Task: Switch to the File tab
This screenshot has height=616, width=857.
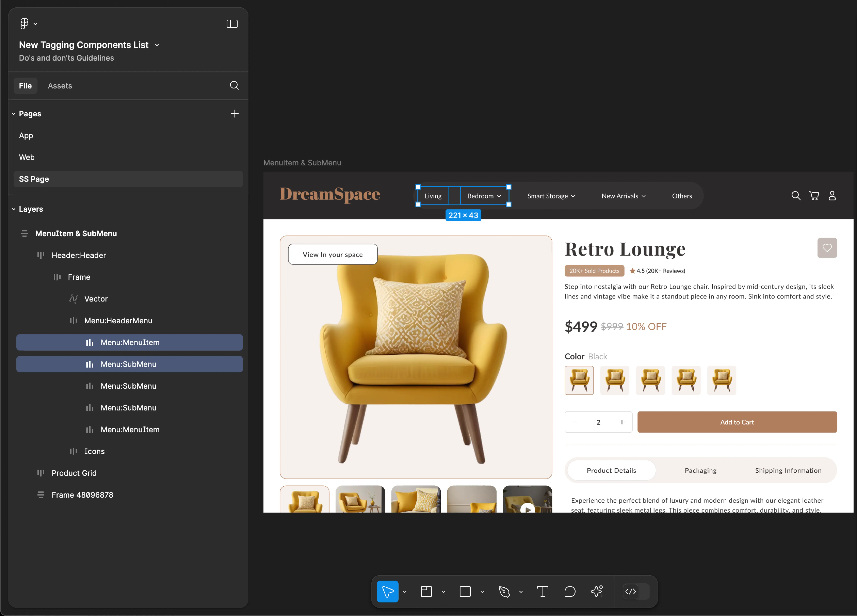Action: pos(25,86)
